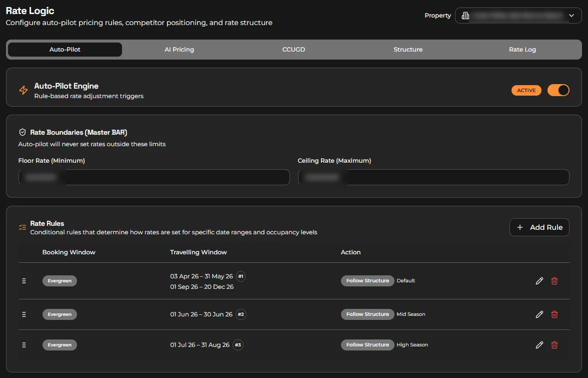Edit the Mid Season rule
The image size is (588, 378).
539,314
